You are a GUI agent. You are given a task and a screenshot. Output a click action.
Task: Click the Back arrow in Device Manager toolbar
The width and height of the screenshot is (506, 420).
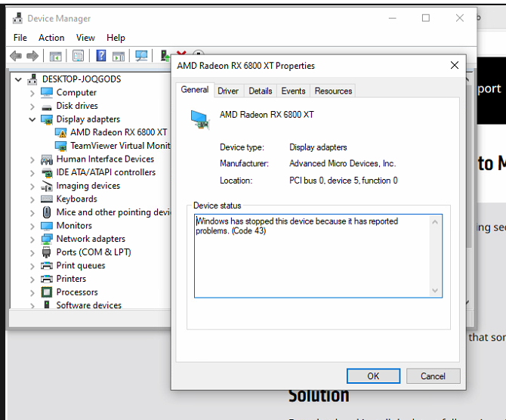pyautogui.click(x=16, y=56)
